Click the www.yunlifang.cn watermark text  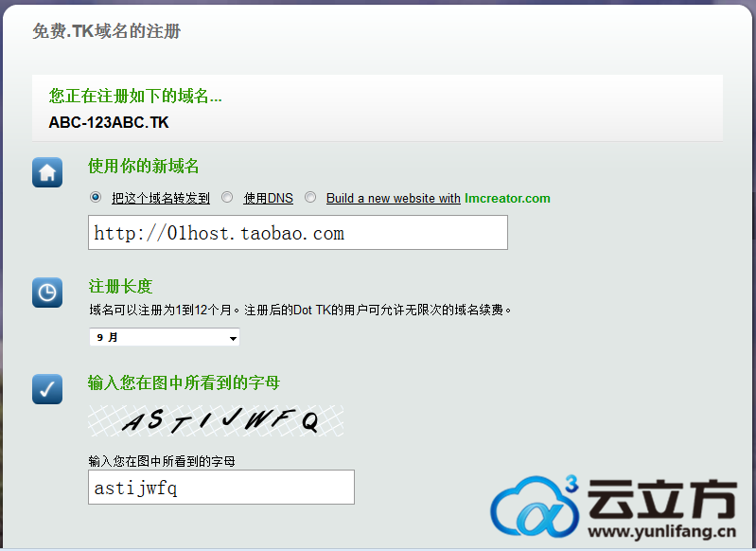coord(662,532)
